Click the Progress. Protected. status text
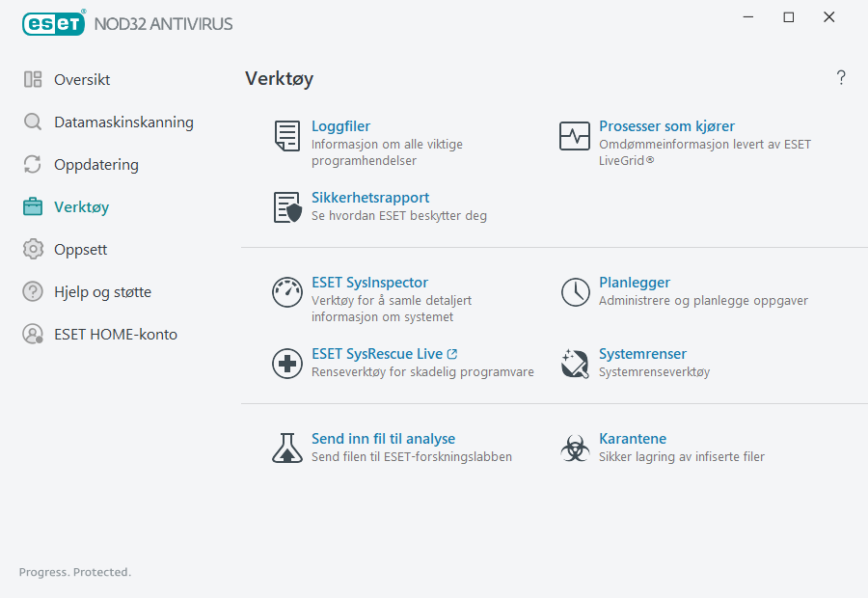 [x=74, y=572]
